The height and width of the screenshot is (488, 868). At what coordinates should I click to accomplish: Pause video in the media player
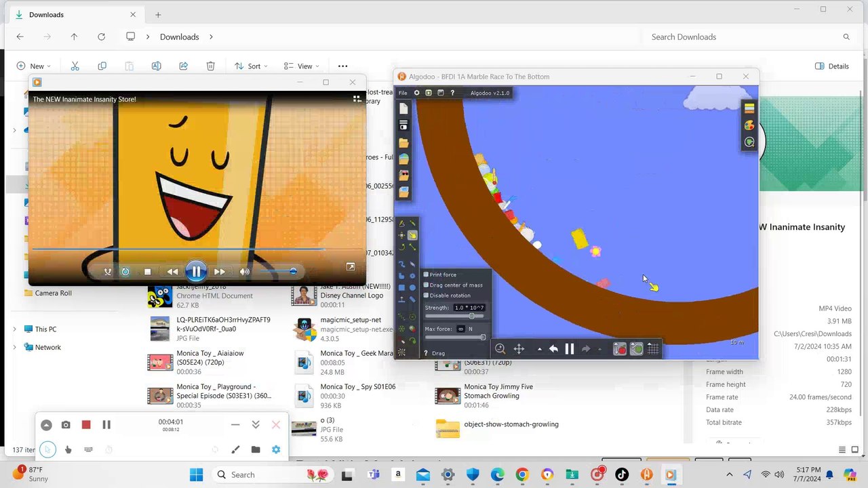click(x=196, y=272)
